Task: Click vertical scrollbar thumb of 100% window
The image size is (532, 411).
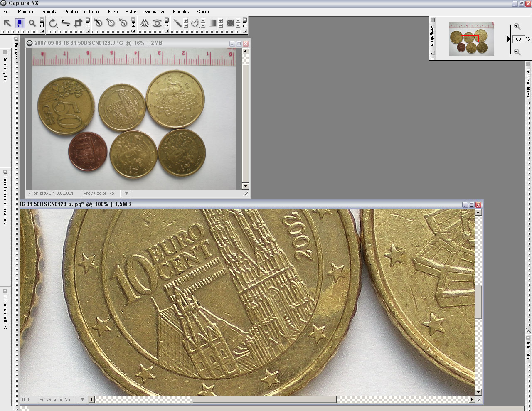Action: (478, 302)
